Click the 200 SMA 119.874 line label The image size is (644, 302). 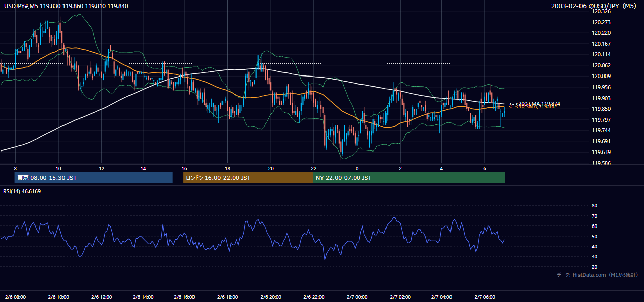534,104
